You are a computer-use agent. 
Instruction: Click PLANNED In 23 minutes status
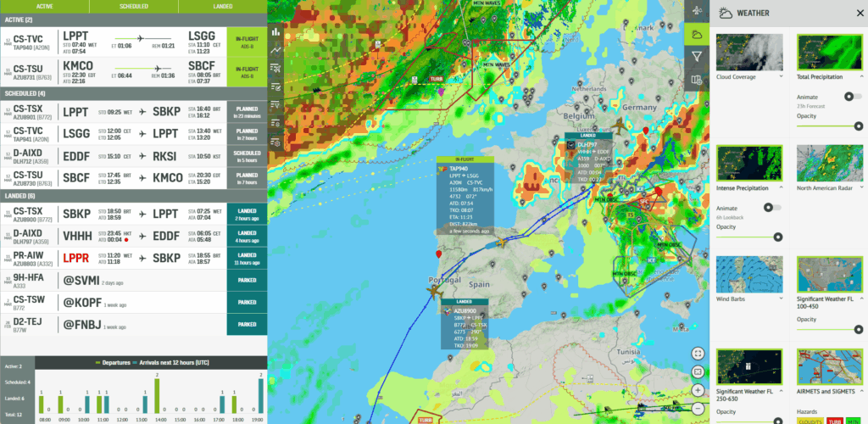247,112
